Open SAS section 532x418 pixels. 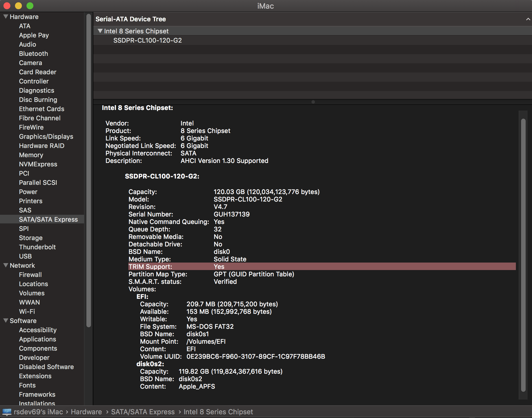pos(25,210)
